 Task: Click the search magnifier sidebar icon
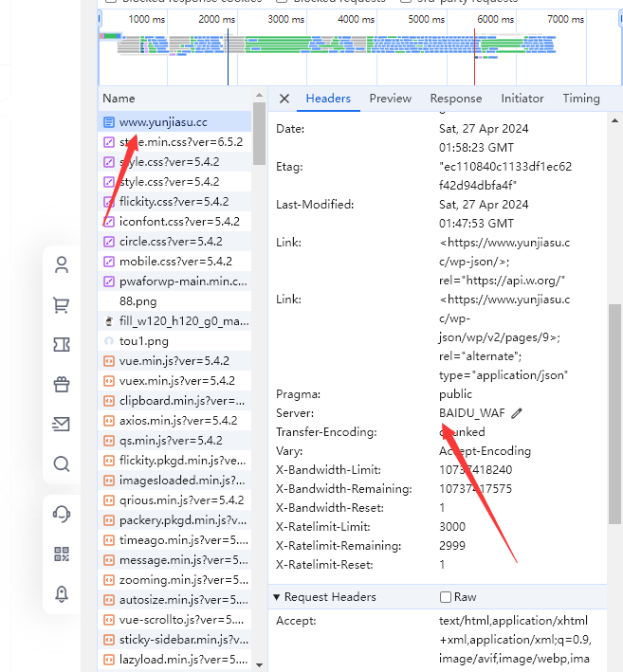62,463
